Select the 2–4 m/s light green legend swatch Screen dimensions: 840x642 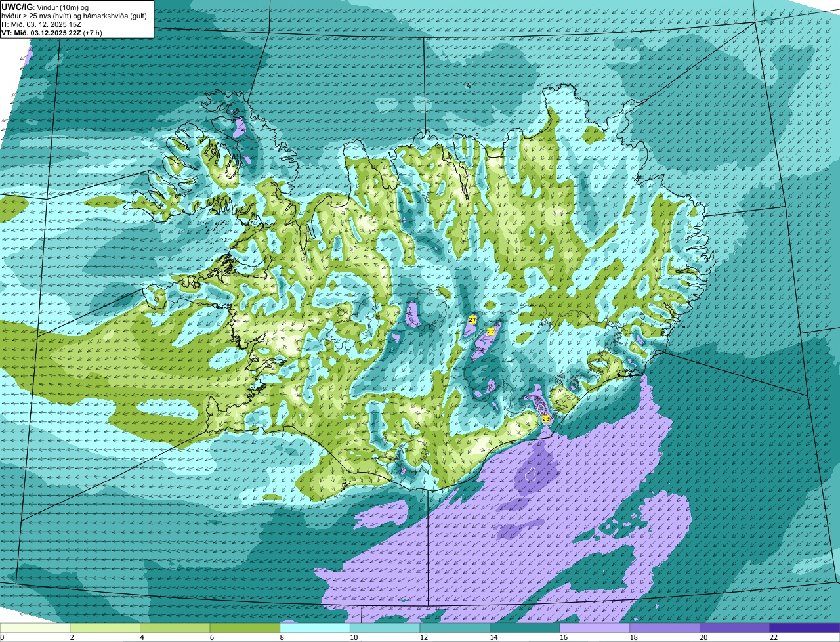click(x=105, y=628)
